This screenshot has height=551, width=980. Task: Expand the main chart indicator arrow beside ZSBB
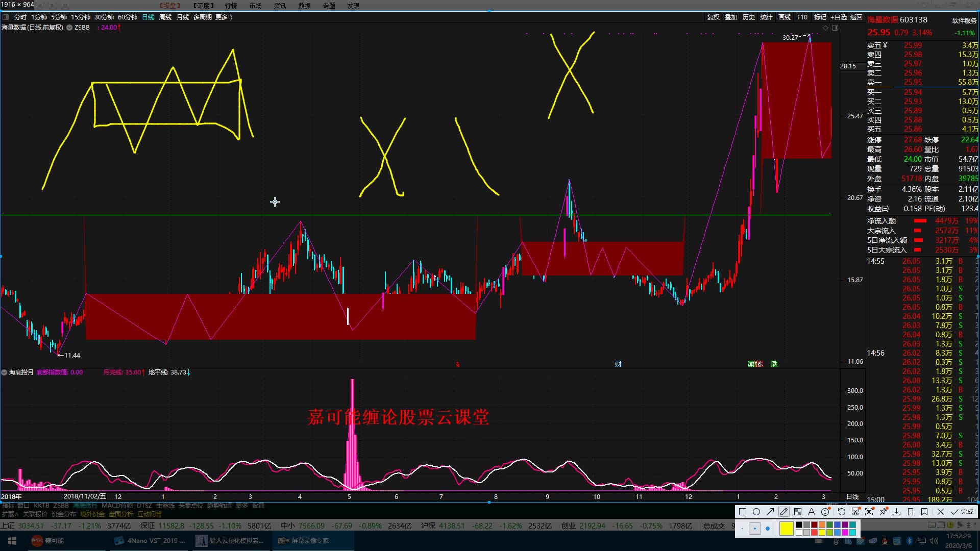tap(69, 28)
